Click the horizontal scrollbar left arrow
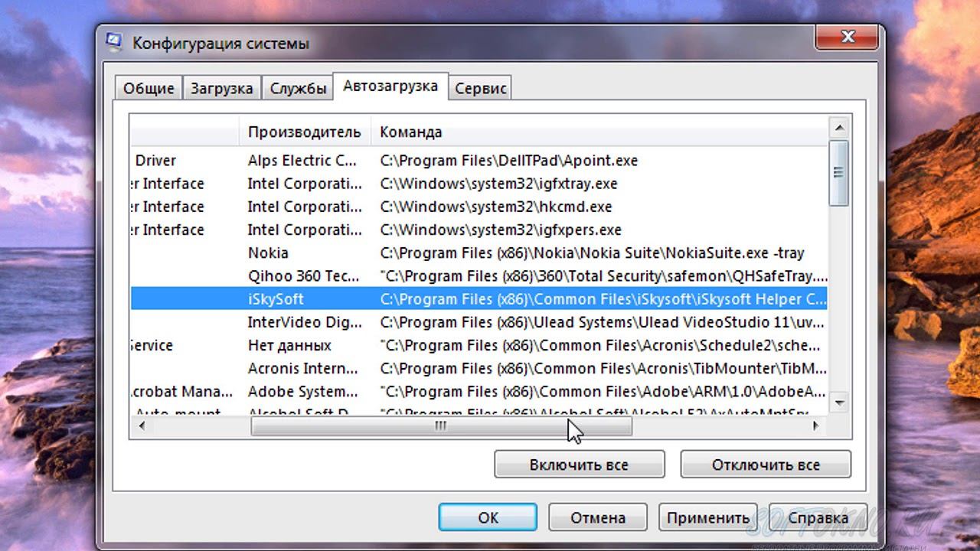Screen dimensions: 980x551 (x=140, y=426)
